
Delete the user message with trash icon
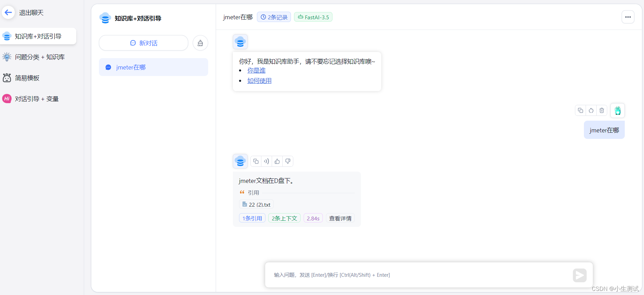(602, 110)
